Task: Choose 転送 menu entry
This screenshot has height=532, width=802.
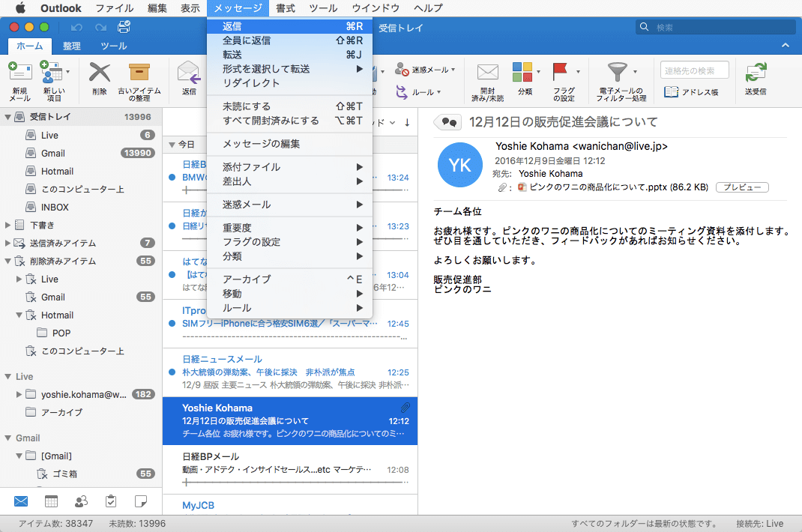Action: pyautogui.click(x=289, y=55)
